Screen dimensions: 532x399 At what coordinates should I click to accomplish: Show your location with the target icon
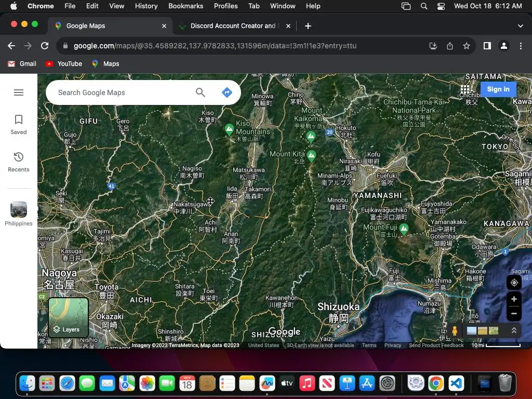pos(514,283)
